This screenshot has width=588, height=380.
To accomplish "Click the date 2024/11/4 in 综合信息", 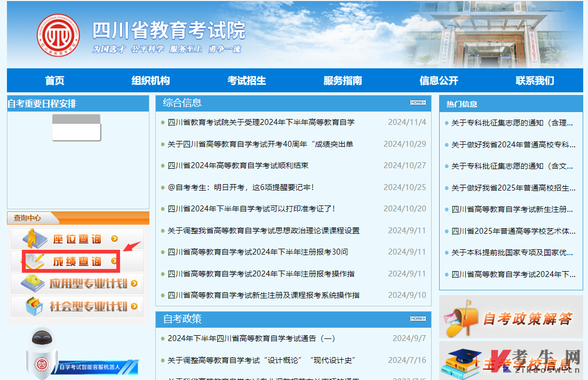I will pyautogui.click(x=407, y=122).
